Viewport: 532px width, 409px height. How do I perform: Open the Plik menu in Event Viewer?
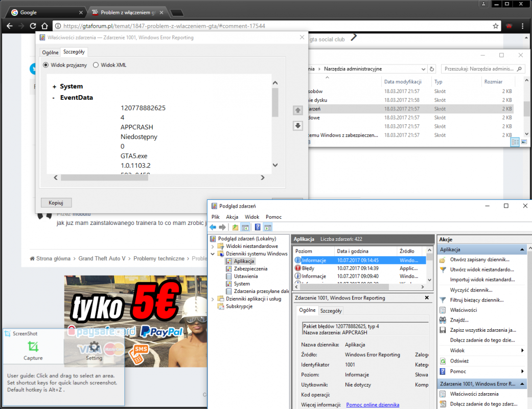click(x=216, y=217)
